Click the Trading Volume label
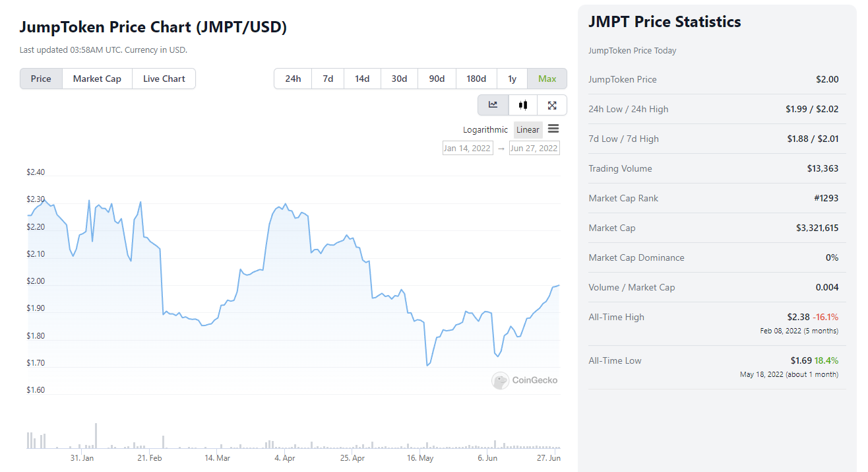The width and height of the screenshot is (868, 472). (x=620, y=168)
